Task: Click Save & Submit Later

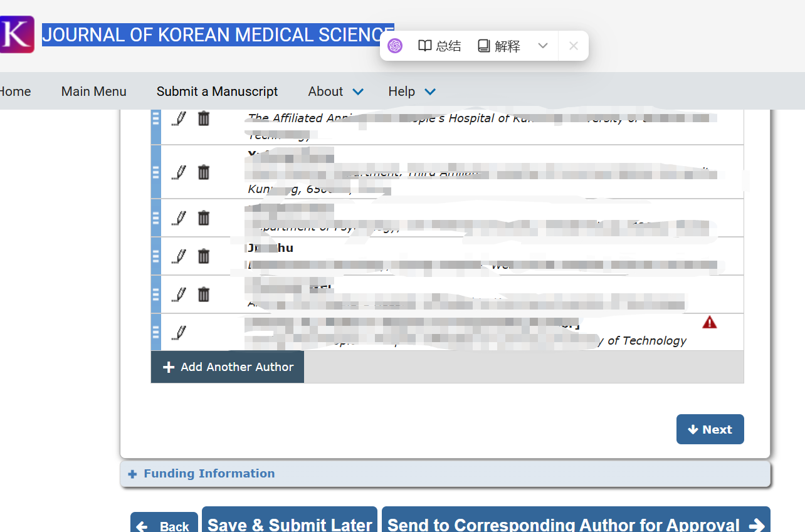Action: point(290,520)
